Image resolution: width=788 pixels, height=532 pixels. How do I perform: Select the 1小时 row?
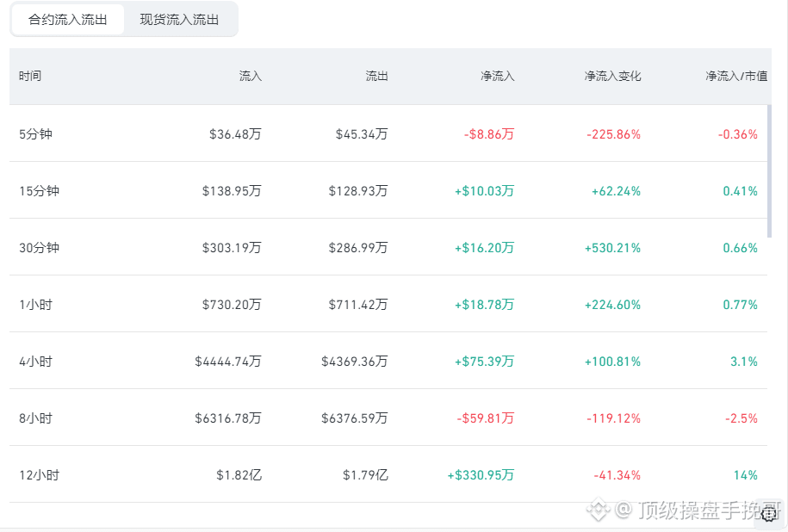pyautogui.click(x=388, y=303)
